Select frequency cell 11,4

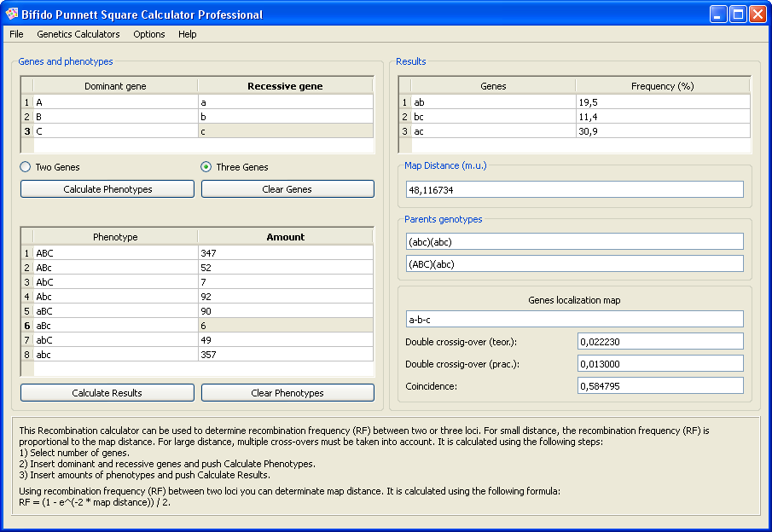(x=663, y=117)
